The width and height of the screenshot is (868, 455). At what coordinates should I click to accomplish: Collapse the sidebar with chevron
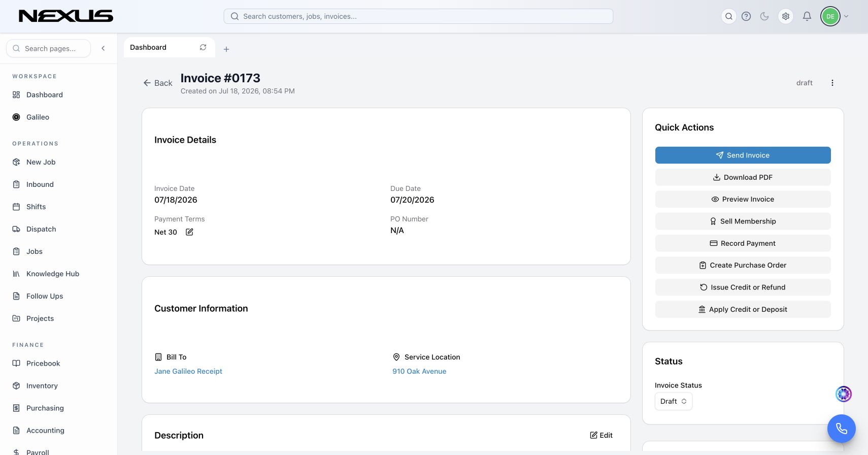pos(103,48)
